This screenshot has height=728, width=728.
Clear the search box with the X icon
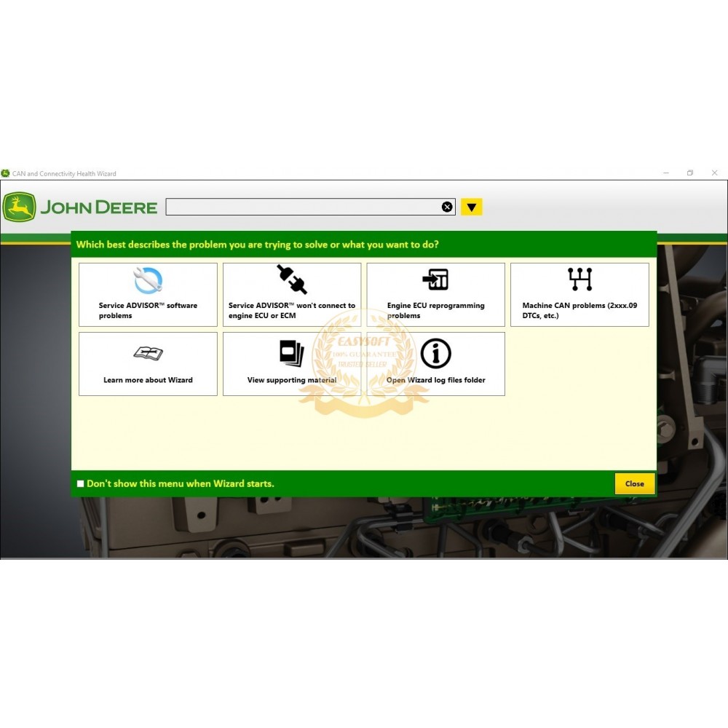coord(447,207)
